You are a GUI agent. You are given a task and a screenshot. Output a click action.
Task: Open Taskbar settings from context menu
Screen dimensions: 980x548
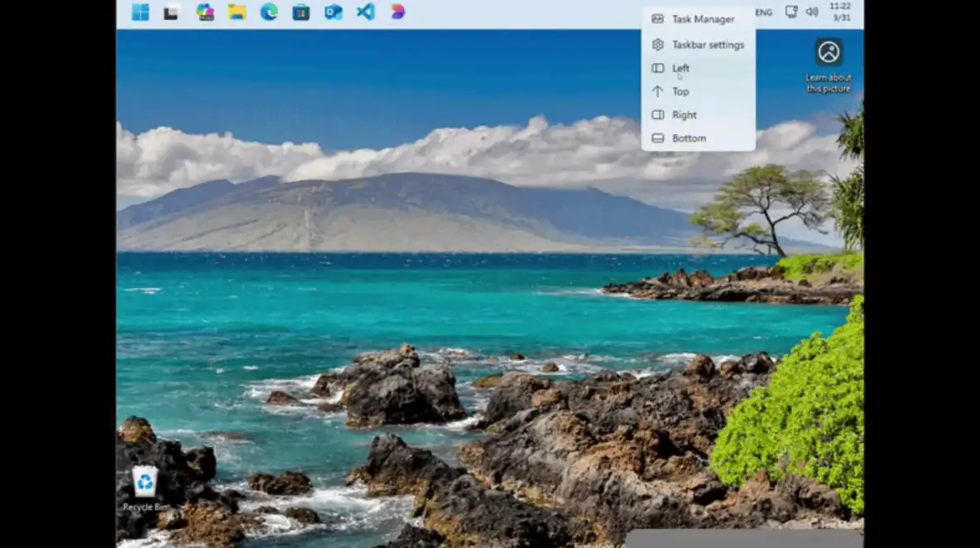698,45
